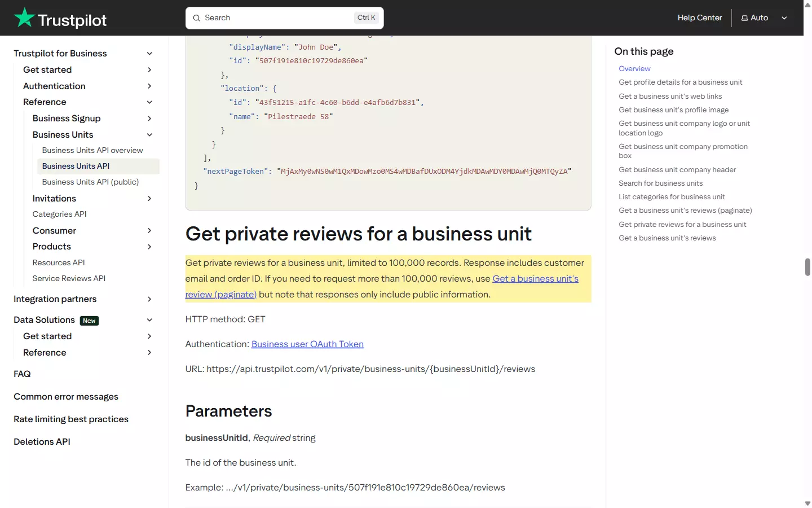Click the search magnifier icon

(196, 18)
